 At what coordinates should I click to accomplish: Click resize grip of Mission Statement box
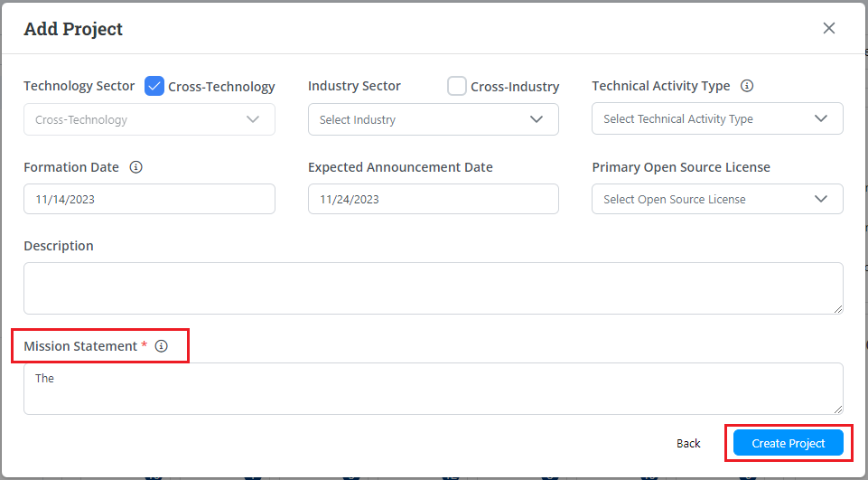(837, 409)
